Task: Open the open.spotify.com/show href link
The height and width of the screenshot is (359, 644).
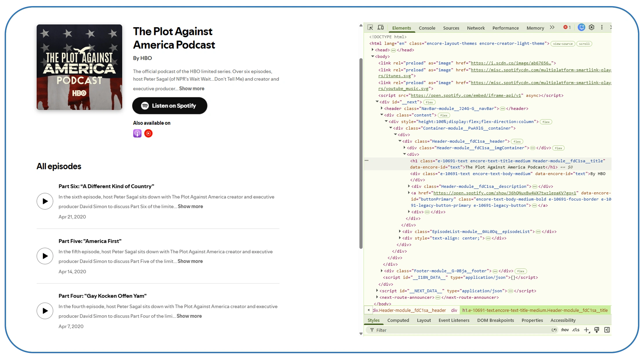Action: (x=505, y=193)
